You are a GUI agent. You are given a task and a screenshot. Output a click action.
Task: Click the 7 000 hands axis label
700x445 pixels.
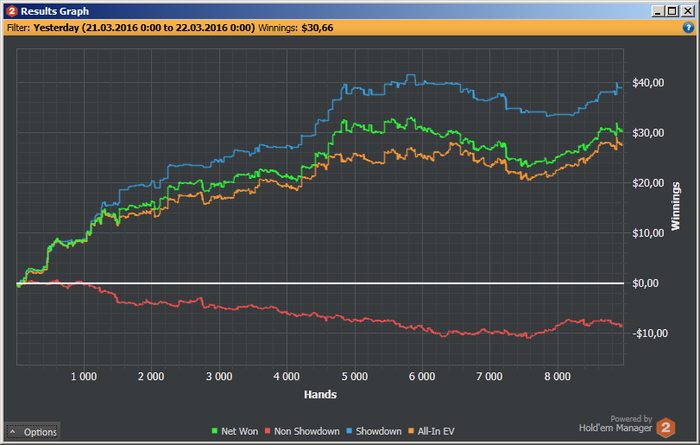point(489,377)
